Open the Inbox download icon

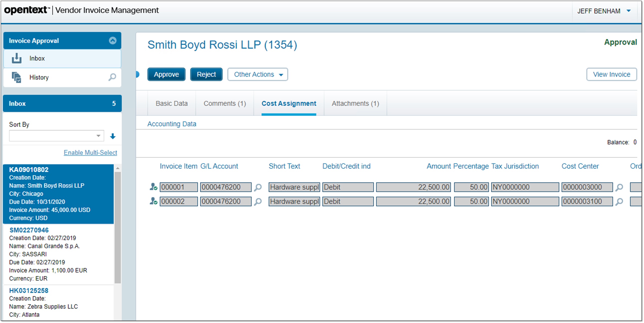point(16,58)
